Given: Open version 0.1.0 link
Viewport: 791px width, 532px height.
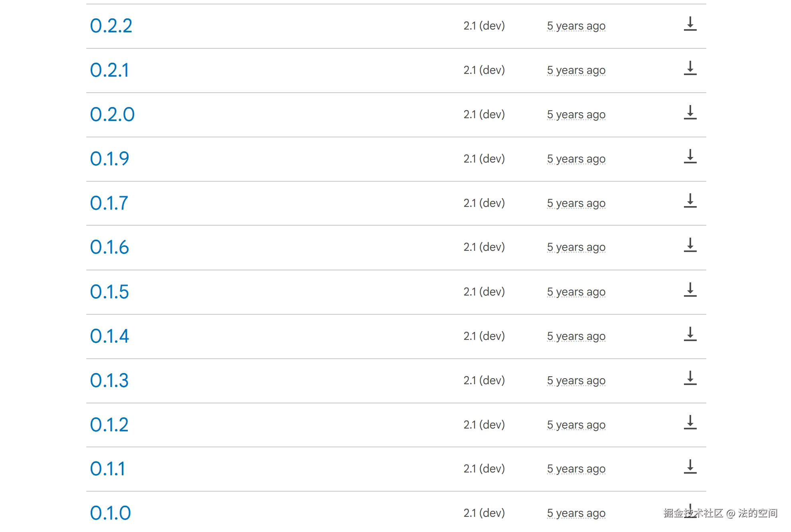Looking at the screenshot, I should [x=111, y=513].
